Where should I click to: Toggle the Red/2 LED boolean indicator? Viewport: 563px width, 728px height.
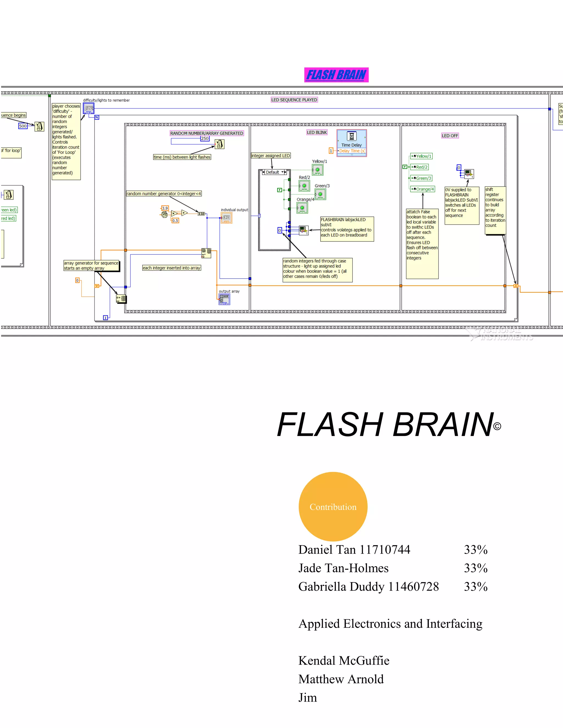click(x=304, y=186)
